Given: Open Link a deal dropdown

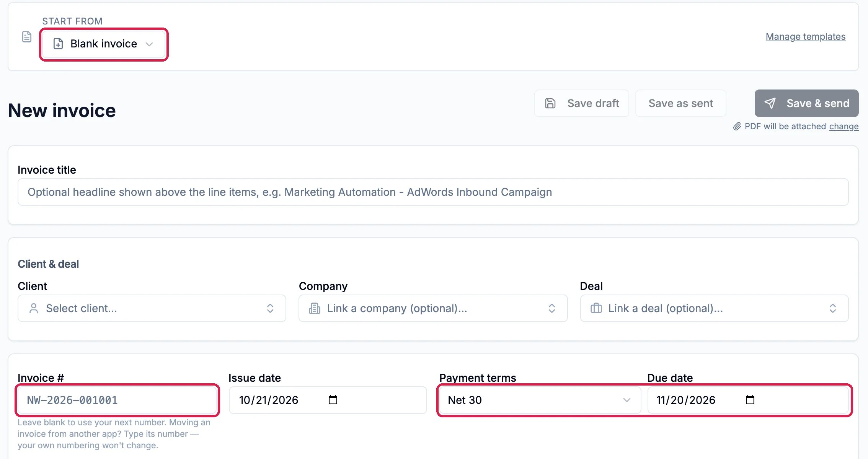Looking at the screenshot, I should (x=715, y=308).
